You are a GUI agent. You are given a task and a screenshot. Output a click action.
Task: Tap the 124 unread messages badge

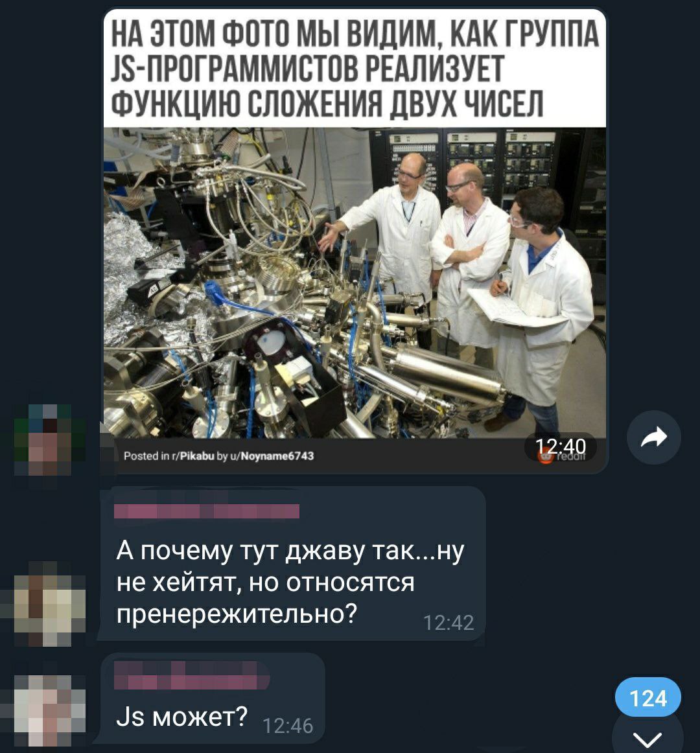[x=647, y=698]
